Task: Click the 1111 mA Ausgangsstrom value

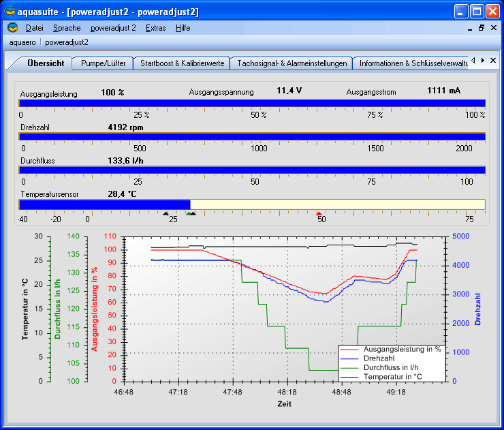Action: [443, 91]
